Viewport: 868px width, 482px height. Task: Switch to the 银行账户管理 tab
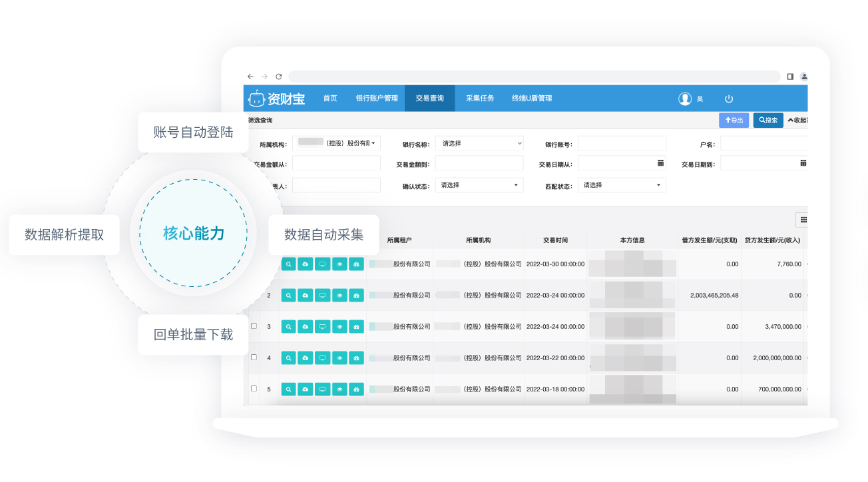[377, 99]
